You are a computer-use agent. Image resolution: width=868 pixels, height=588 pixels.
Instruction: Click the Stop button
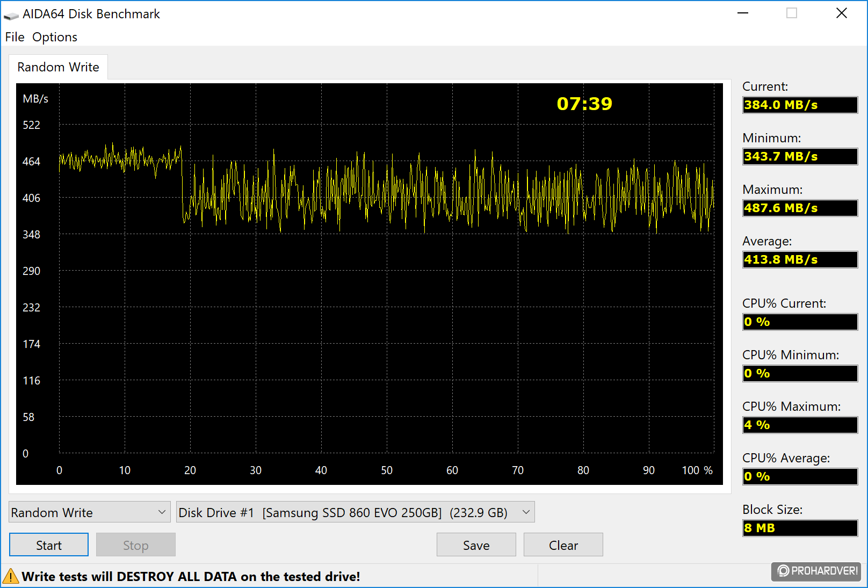pyautogui.click(x=136, y=545)
